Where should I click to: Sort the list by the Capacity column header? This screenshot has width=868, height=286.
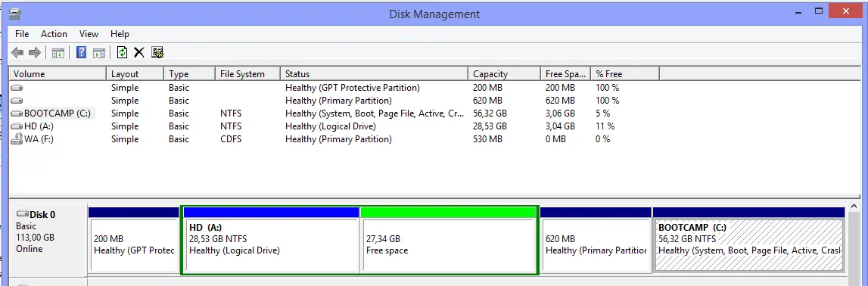[504, 73]
